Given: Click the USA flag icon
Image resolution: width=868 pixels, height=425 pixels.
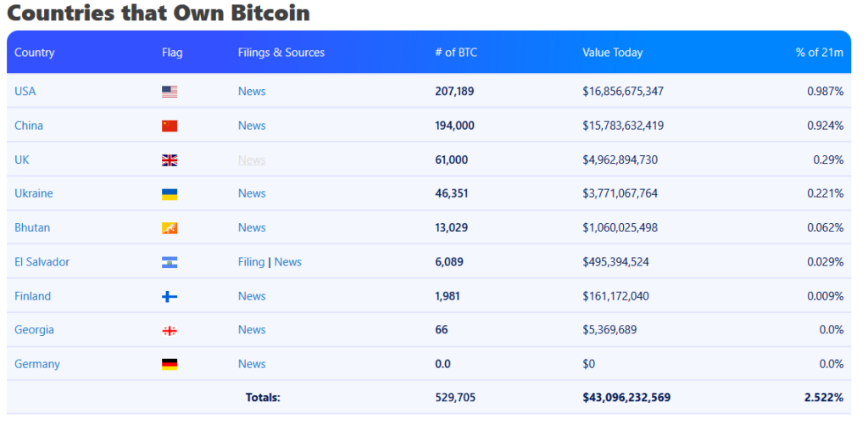Looking at the screenshot, I should point(170,92).
